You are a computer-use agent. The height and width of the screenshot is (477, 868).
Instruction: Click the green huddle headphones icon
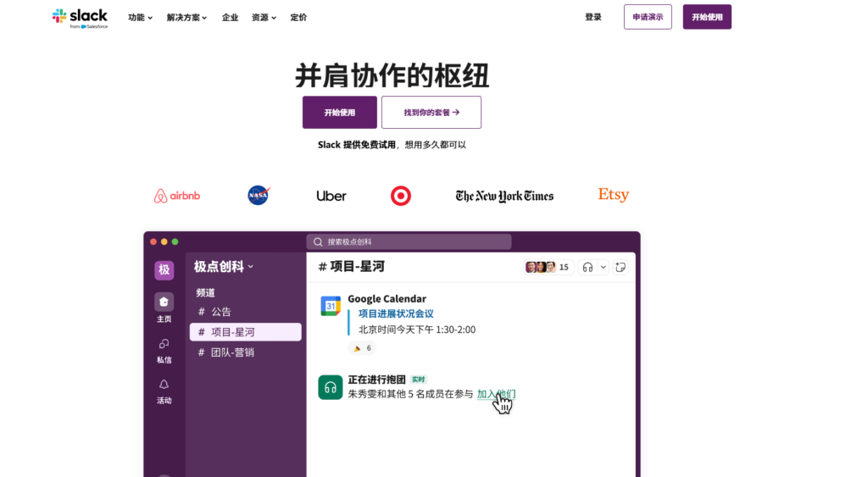point(331,387)
